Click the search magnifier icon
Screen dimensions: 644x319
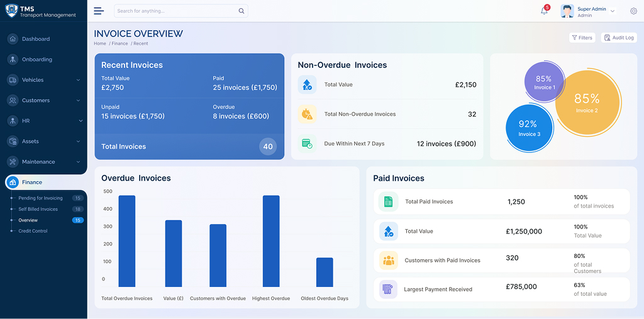[241, 11]
